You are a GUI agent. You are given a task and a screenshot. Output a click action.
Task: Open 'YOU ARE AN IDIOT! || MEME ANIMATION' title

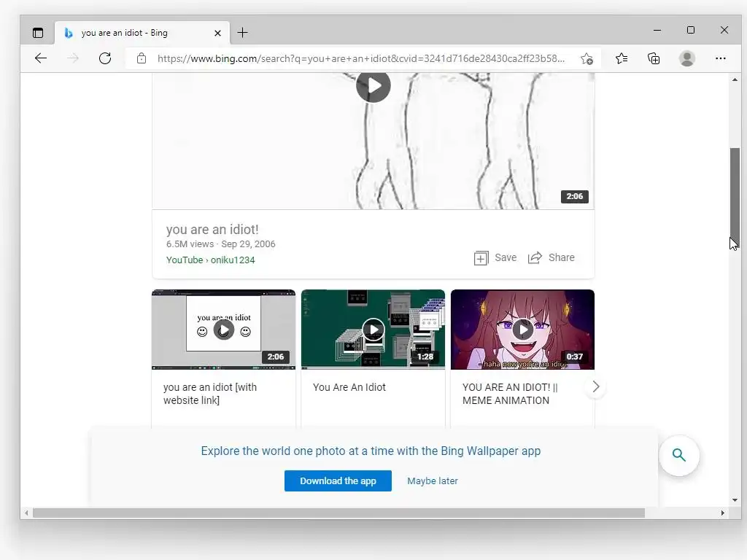510,394
